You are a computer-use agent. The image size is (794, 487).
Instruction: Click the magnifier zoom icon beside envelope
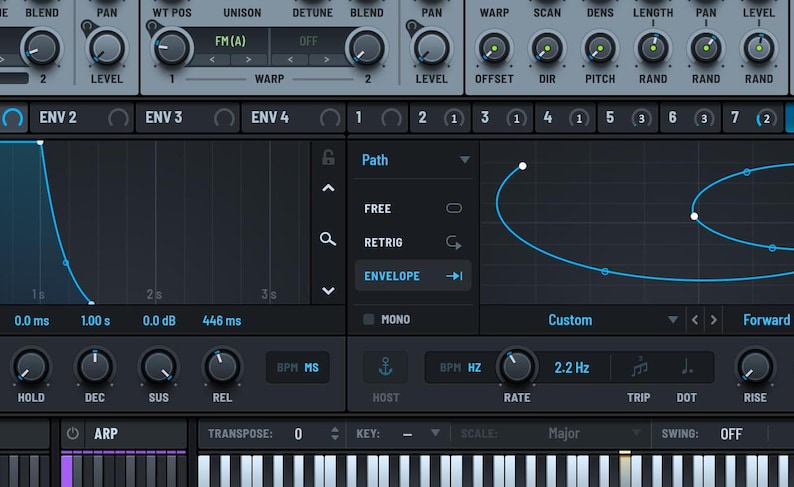click(328, 239)
